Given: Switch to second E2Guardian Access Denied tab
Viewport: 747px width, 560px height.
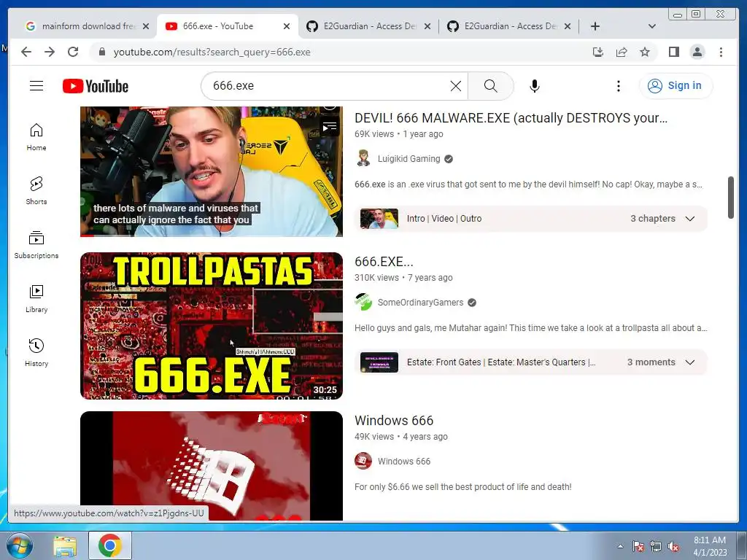Looking at the screenshot, I should pos(509,26).
